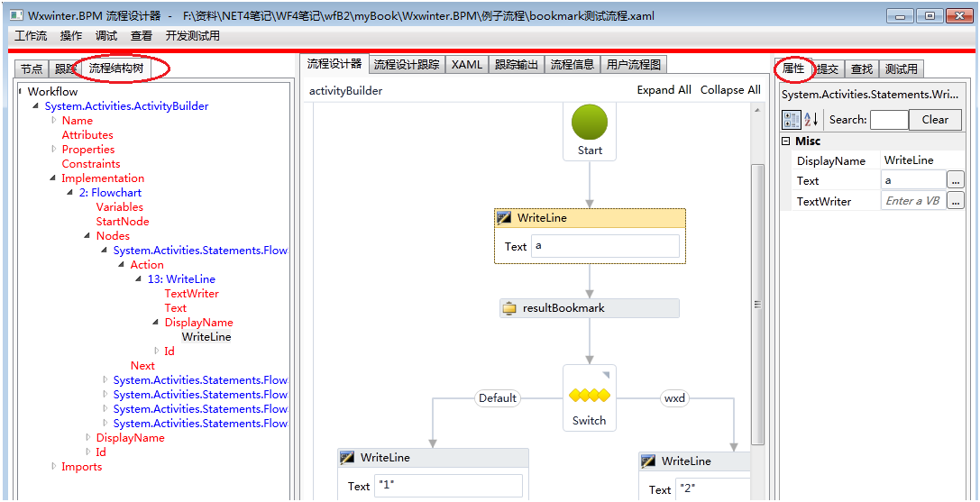Collapse the 2: Flowchart tree node
Image resolution: width=980 pixels, height=502 pixels.
pos(70,193)
